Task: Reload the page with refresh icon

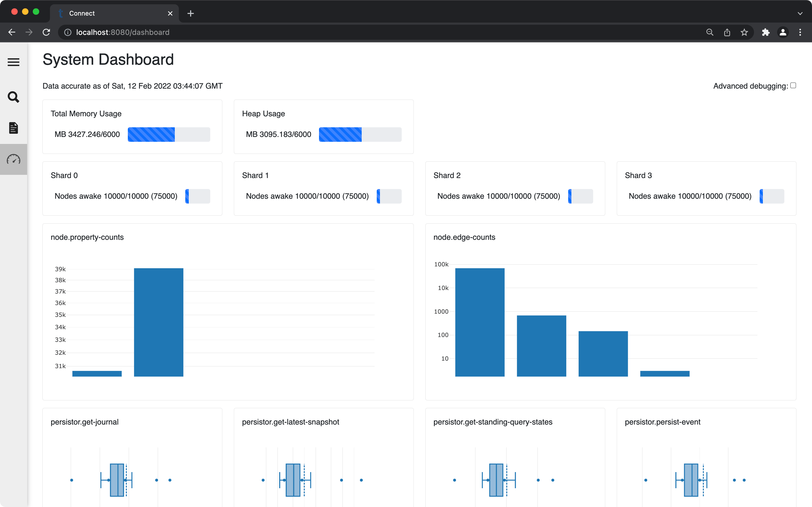Action: coord(46,32)
